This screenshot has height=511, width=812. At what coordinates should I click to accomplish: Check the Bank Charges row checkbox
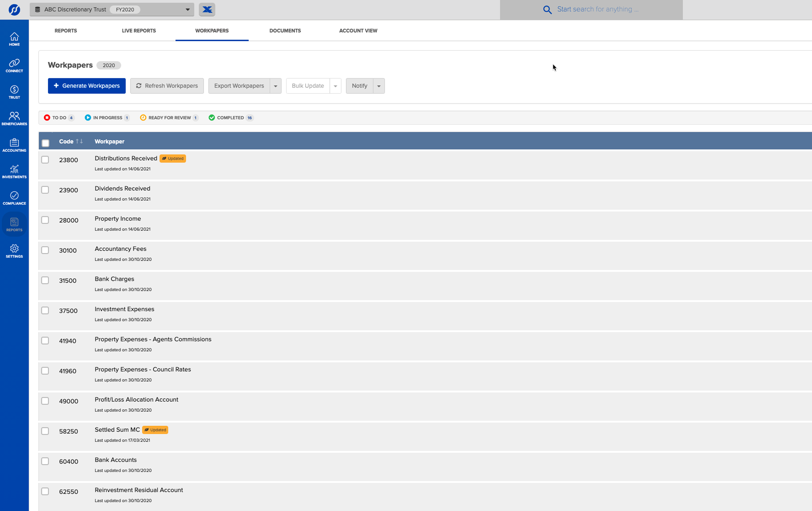(45, 280)
